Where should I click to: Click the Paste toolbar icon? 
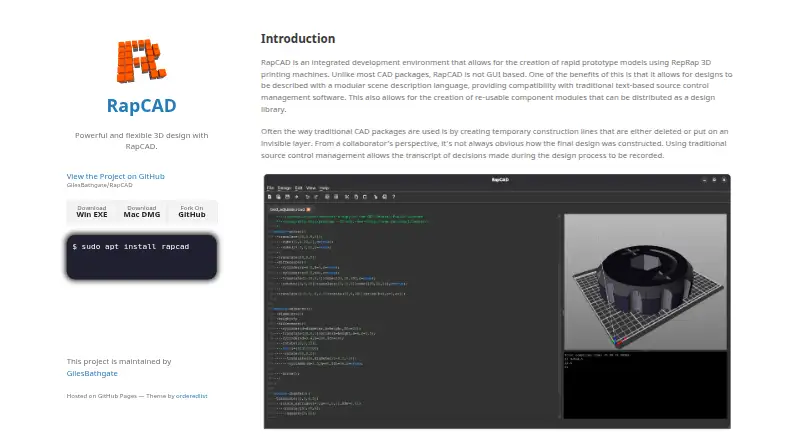(x=365, y=197)
